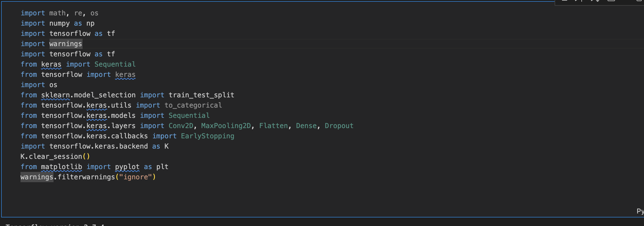Click 'pyplot' in the matplotlib import
Screen dimensions: 644x226
[127, 167]
